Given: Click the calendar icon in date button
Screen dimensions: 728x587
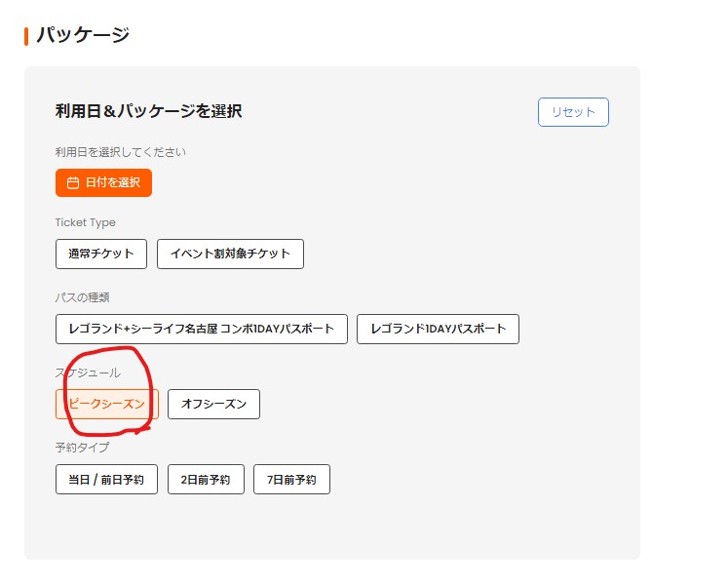Looking at the screenshot, I should (x=73, y=182).
